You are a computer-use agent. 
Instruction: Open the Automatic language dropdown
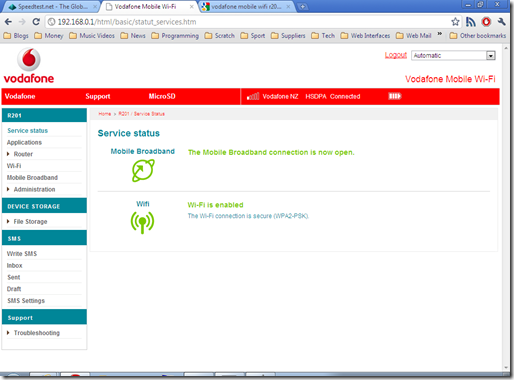point(453,56)
